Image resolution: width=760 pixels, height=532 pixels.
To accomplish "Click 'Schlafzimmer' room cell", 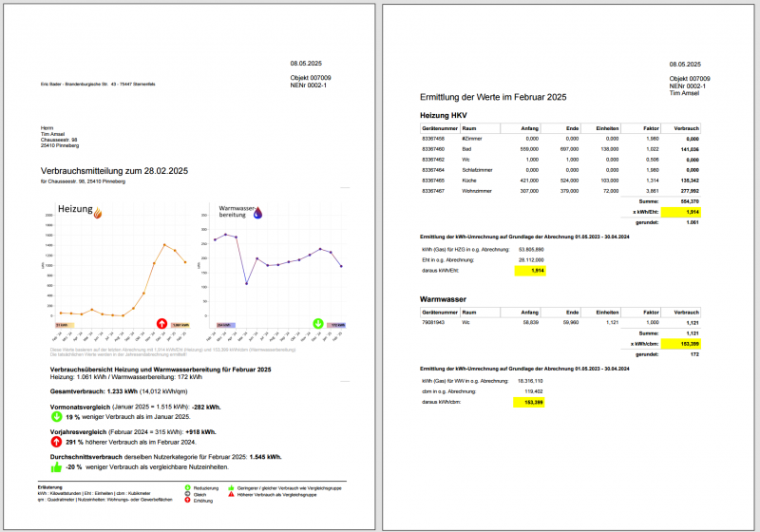I will [x=477, y=170].
